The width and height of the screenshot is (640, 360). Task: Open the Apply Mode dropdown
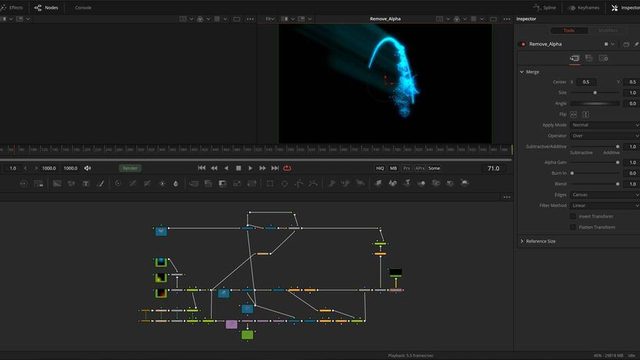pos(604,125)
